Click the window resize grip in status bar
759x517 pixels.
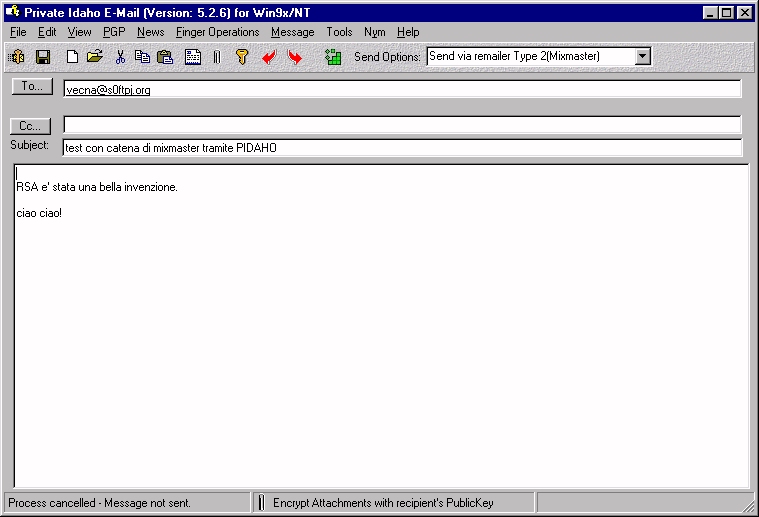[x=748, y=506]
